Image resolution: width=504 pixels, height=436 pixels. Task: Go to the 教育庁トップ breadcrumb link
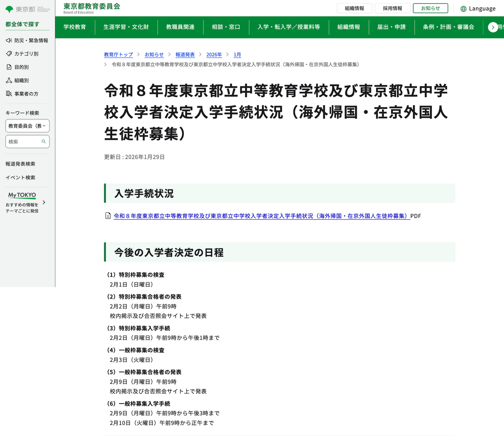tap(119, 55)
